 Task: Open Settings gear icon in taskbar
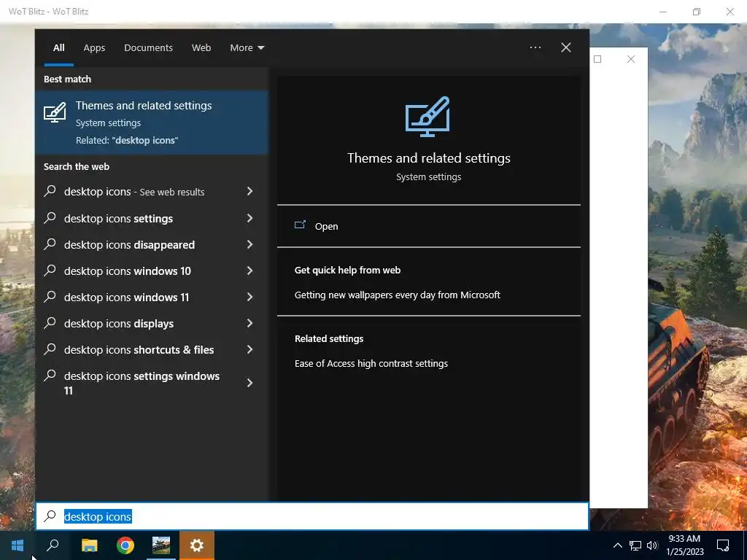(197, 545)
